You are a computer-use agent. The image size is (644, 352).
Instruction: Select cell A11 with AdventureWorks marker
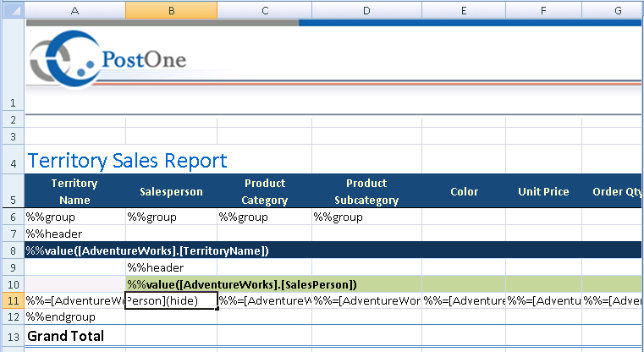pyautogui.click(x=74, y=300)
